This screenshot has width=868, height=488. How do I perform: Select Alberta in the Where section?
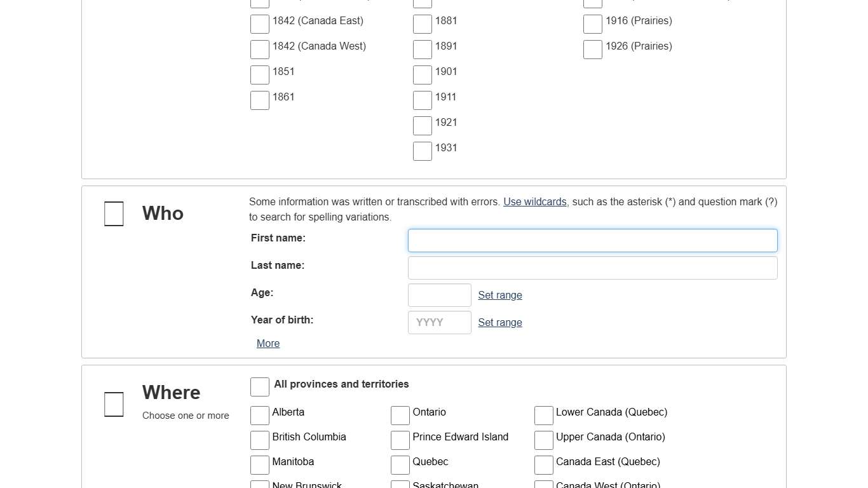[259, 415]
